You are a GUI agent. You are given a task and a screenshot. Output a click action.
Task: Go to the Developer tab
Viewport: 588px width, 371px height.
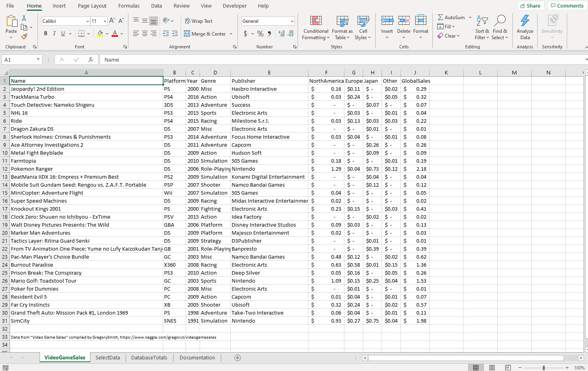click(x=235, y=6)
